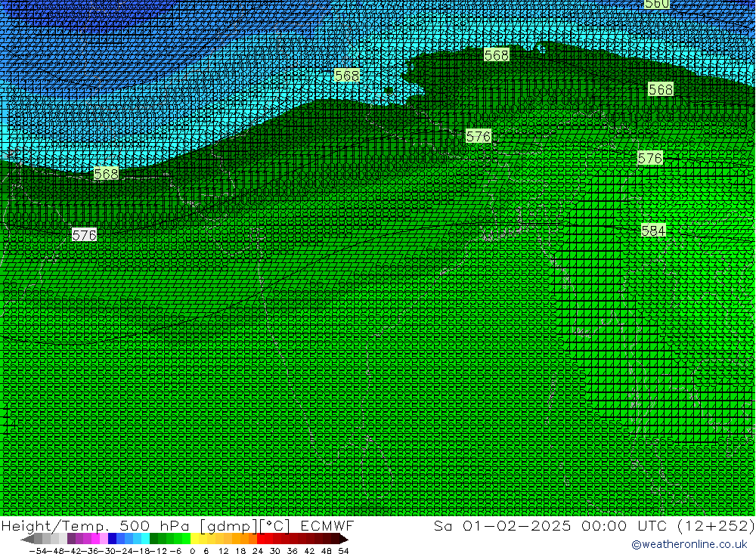This screenshot has height=554, width=756.
Task: Pick the bright red swatch above legend value 24
Action: (x=261, y=539)
